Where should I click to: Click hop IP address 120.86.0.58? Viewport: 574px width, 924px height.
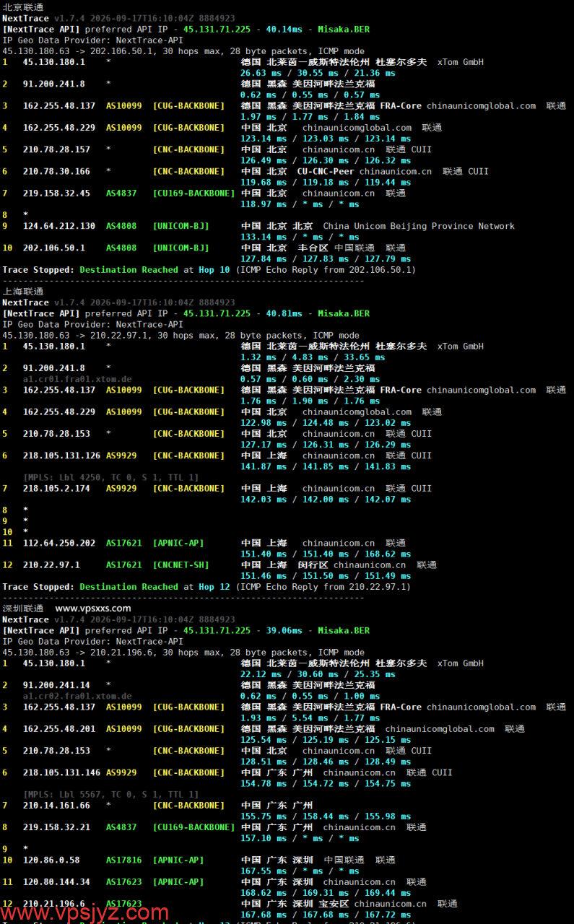pyautogui.click(x=51, y=860)
